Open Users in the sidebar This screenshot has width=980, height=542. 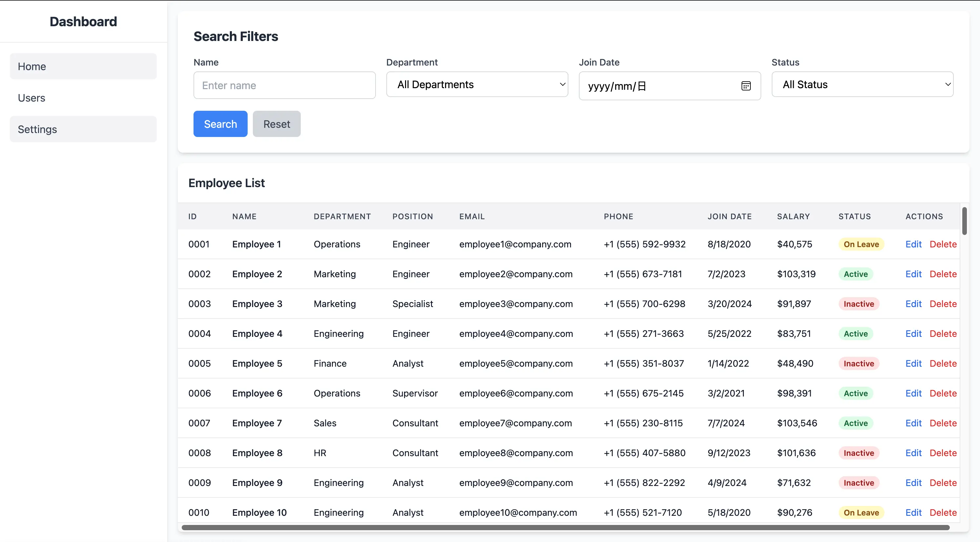83,98
